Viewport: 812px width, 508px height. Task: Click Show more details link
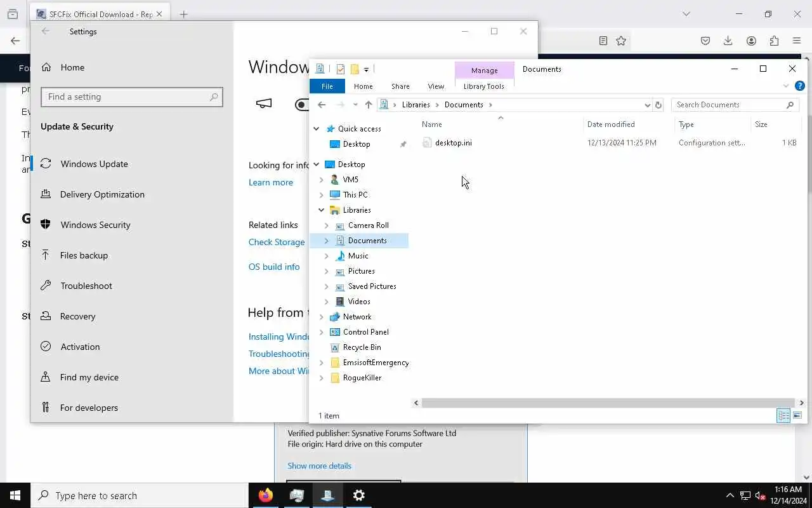click(319, 466)
